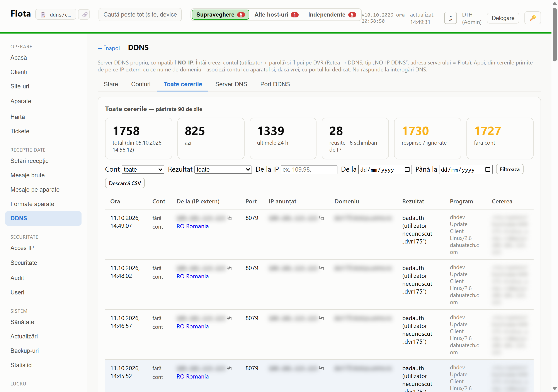
Task: Open calendar picker in De la date field
Action: [x=407, y=169]
